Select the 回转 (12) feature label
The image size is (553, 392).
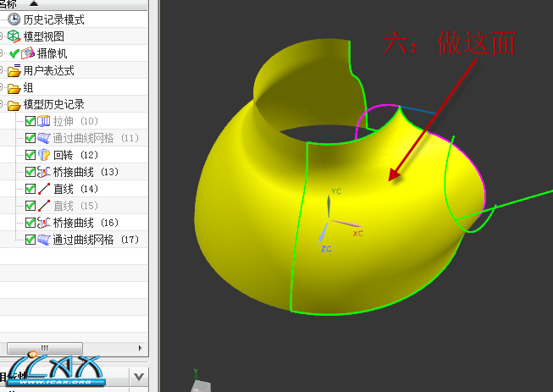[x=75, y=155]
